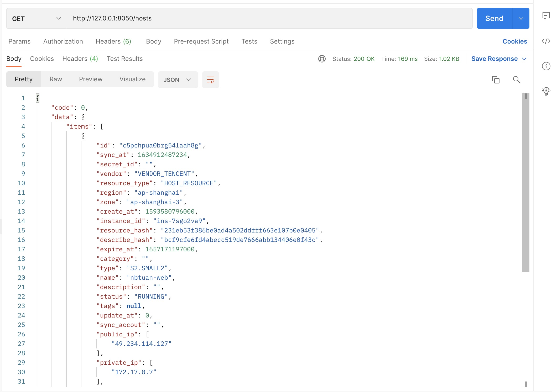Image resolution: width=552 pixels, height=392 pixels.
Task: Click the HOST_RESOURCE value
Action: pos(189,183)
